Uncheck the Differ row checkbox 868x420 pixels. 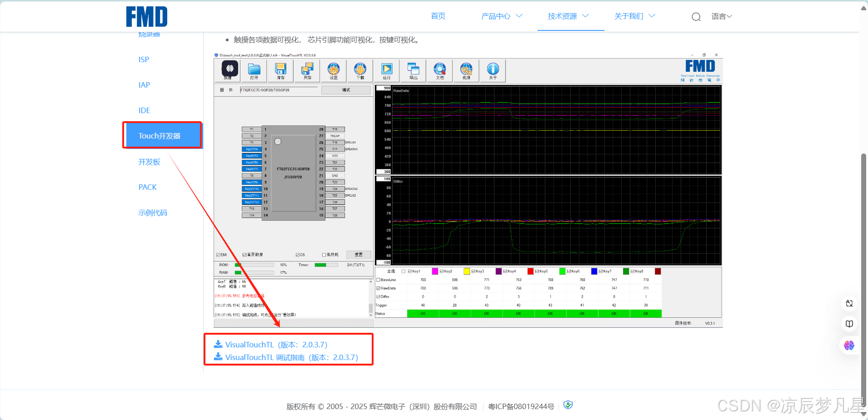point(378,296)
